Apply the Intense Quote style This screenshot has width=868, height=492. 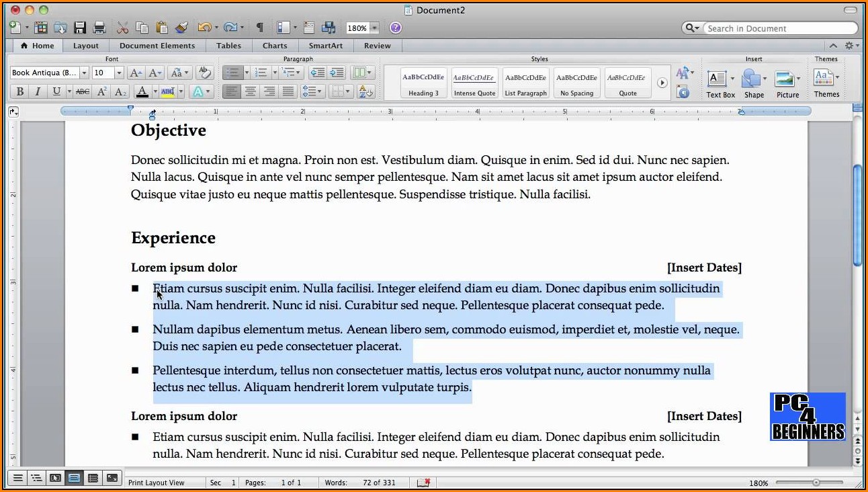[x=474, y=83]
